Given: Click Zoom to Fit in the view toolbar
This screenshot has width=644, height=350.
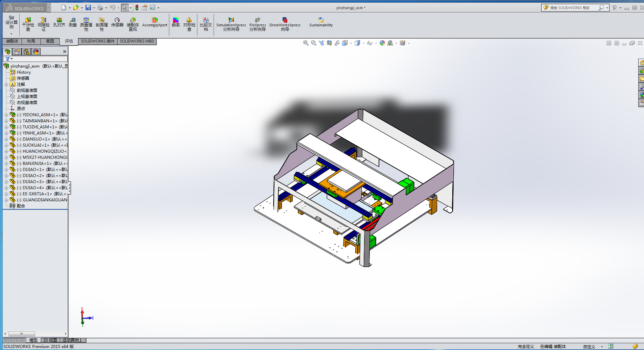Looking at the screenshot, I should pos(306,43).
